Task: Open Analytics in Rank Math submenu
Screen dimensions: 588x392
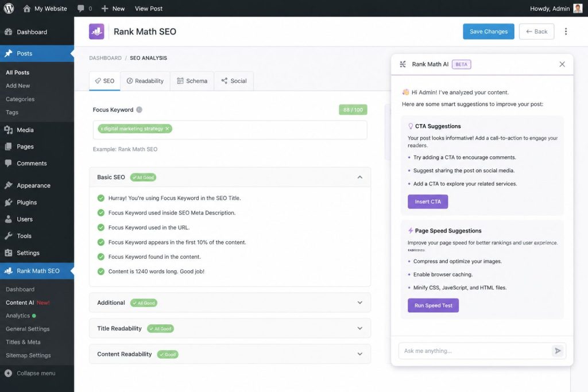Action: (x=18, y=316)
